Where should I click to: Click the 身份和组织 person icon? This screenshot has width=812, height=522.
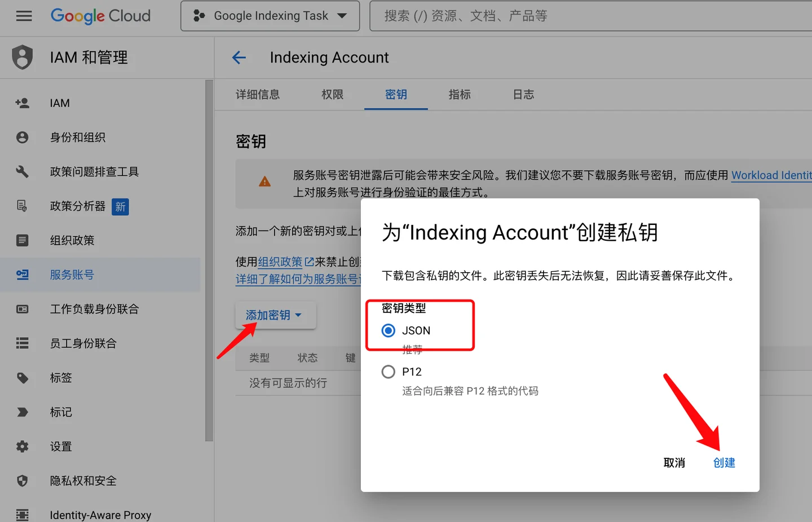click(23, 138)
